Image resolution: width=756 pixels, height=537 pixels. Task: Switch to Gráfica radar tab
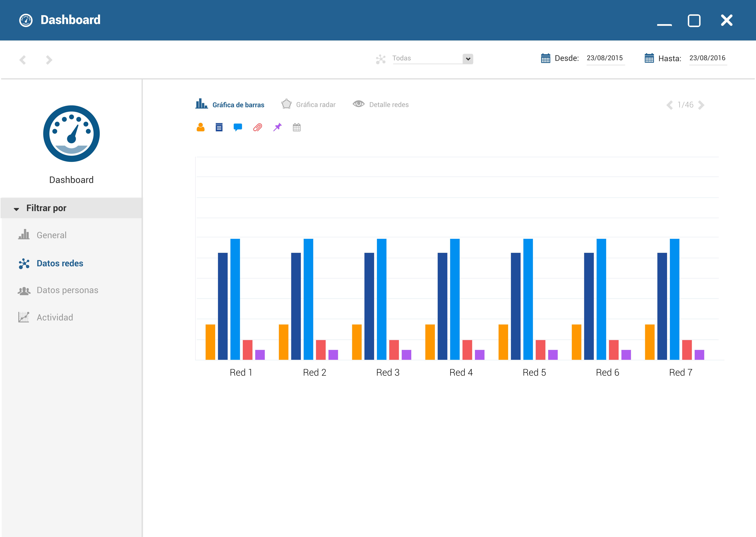308,104
